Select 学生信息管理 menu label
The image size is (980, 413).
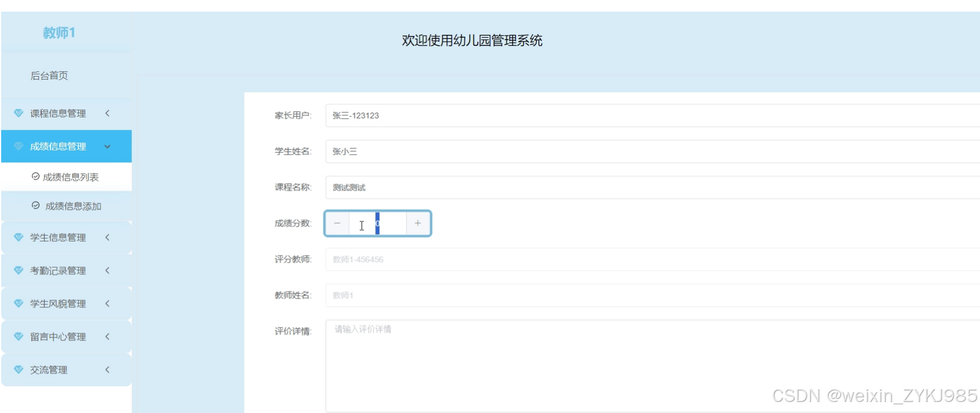[x=58, y=238]
